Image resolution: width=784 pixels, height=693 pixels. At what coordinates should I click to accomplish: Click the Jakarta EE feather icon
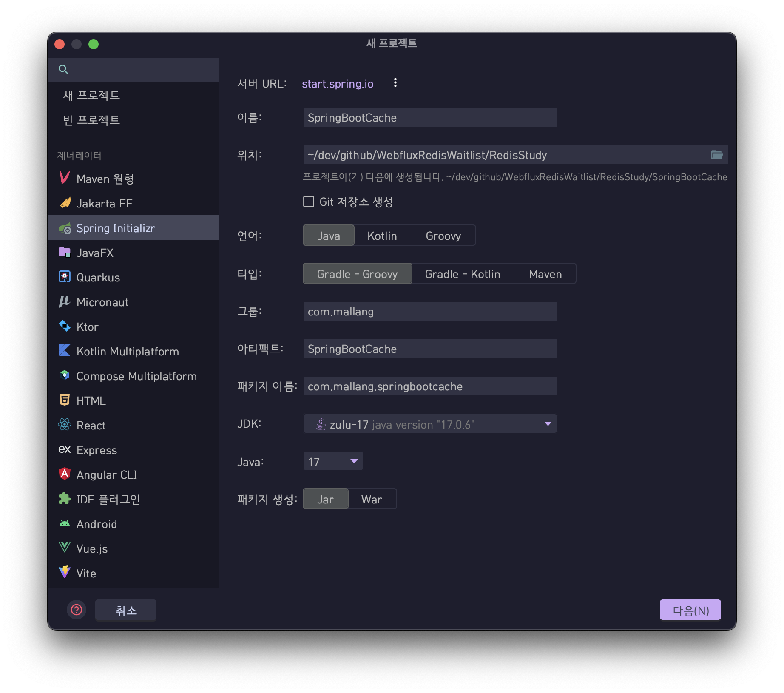click(x=65, y=203)
